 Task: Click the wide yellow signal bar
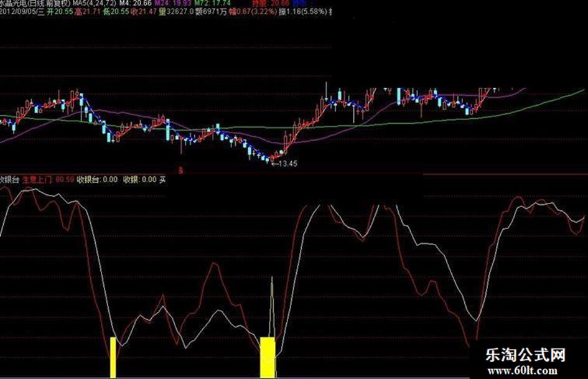pos(268,357)
